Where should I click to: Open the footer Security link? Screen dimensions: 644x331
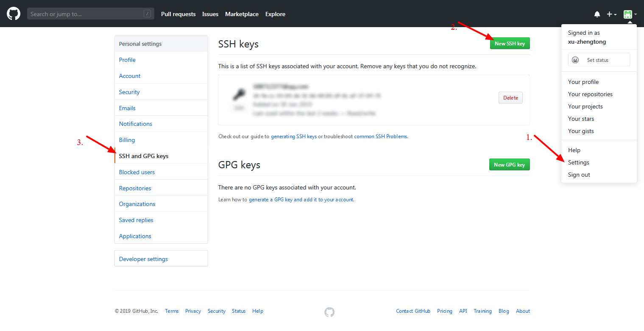[x=217, y=311]
